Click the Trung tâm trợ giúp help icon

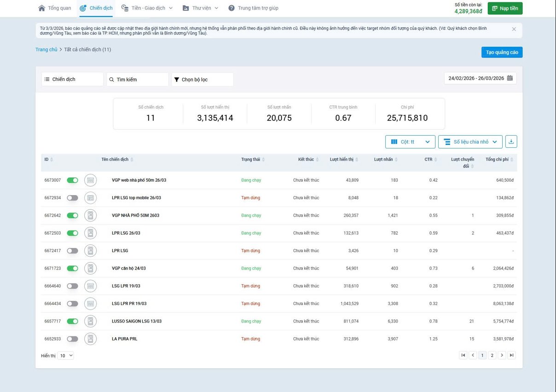232,8
